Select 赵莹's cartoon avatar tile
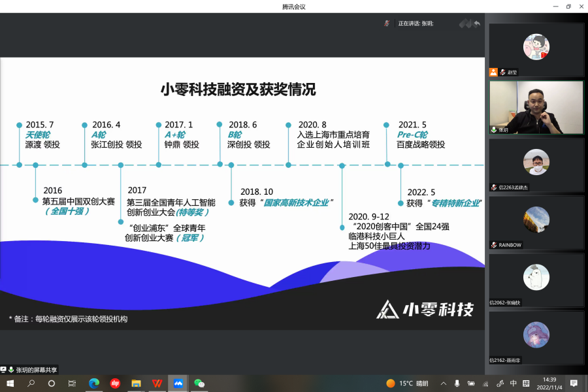 pos(536,47)
